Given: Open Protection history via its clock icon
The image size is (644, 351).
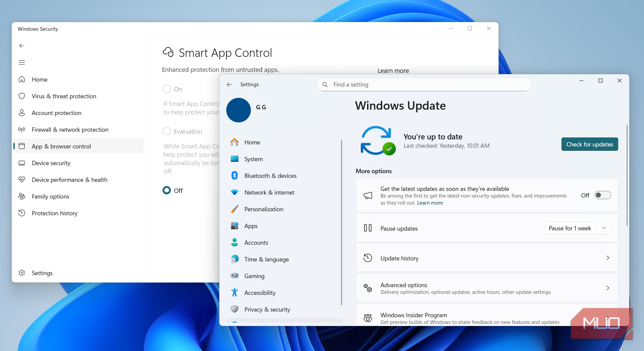Looking at the screenshot, I should [22, 213].
